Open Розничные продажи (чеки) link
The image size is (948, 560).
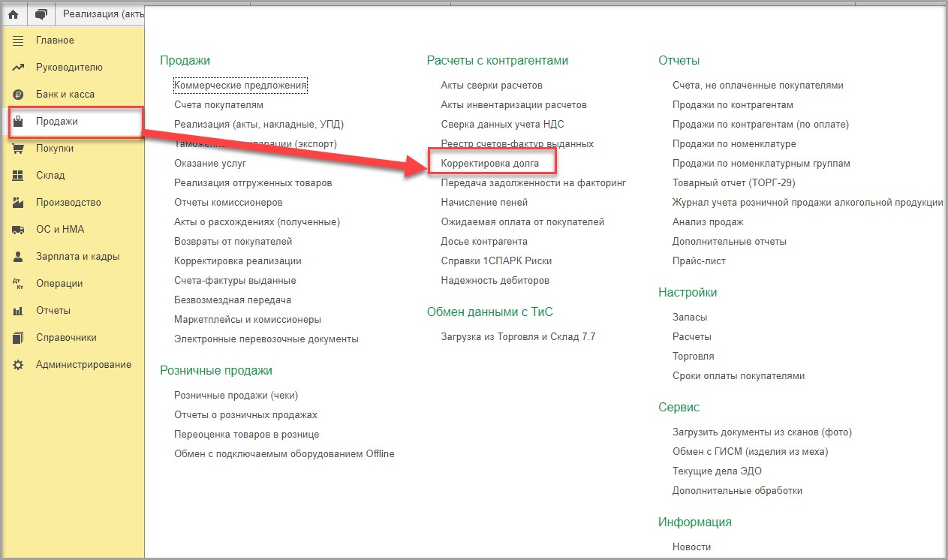coord(236,396)
